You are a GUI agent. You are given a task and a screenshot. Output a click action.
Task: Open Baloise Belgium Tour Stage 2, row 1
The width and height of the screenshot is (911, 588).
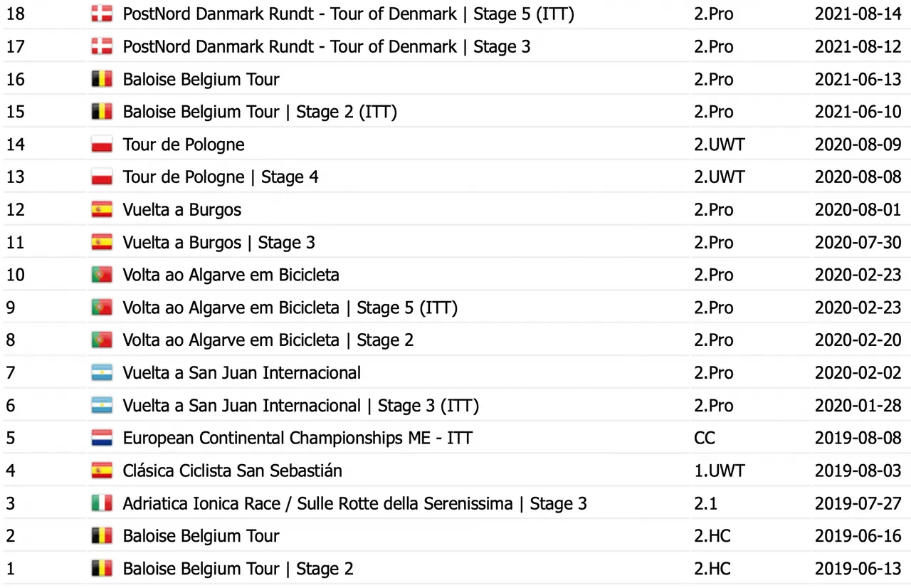point(238,569)
